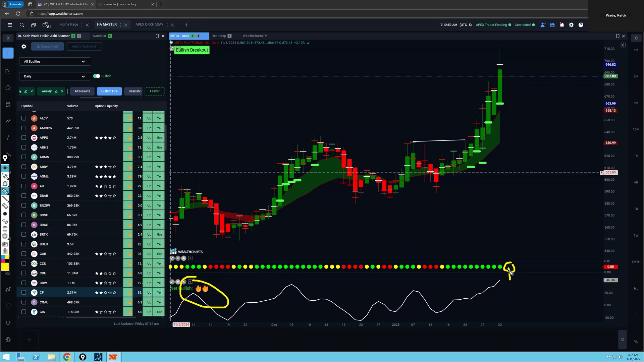Open the layouts windows icon
644x362 pixels.
click(34, 25)
